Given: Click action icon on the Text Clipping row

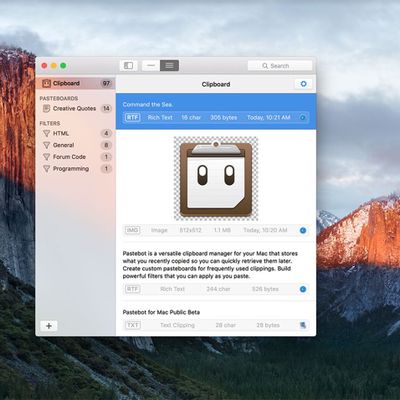Looking at the screenshot, I should point(303,325).
